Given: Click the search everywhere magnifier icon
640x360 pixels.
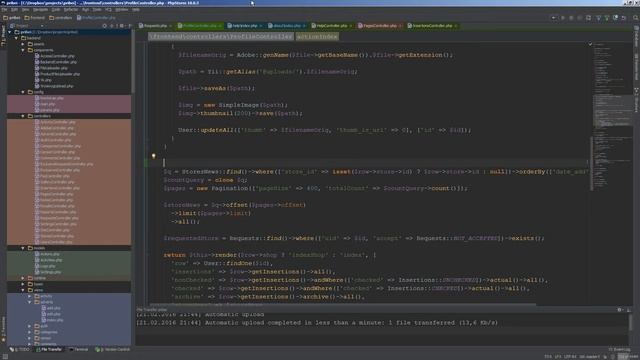Looking at the screenshot, I should click(635, 18).
